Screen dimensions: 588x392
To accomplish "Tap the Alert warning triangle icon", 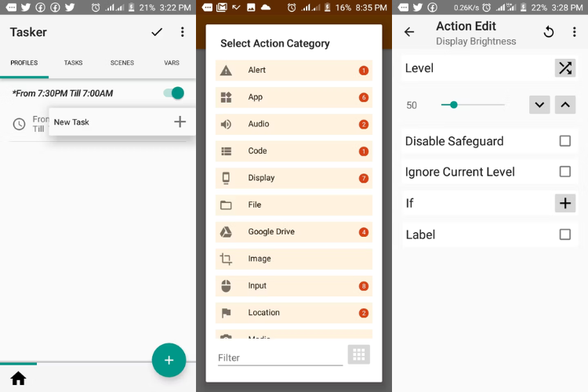I will click(226, 70).
